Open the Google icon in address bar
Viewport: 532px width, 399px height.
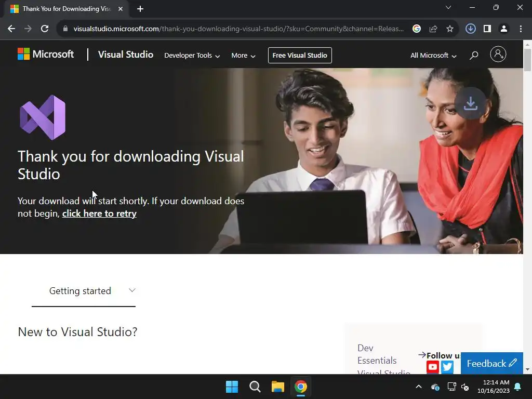[417, 29]
